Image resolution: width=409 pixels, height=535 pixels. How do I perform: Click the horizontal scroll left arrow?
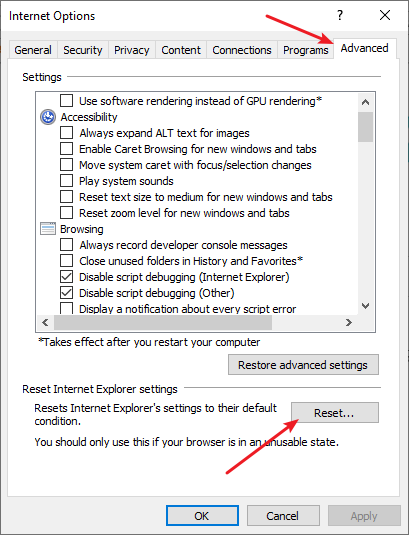tap(45, 322)
